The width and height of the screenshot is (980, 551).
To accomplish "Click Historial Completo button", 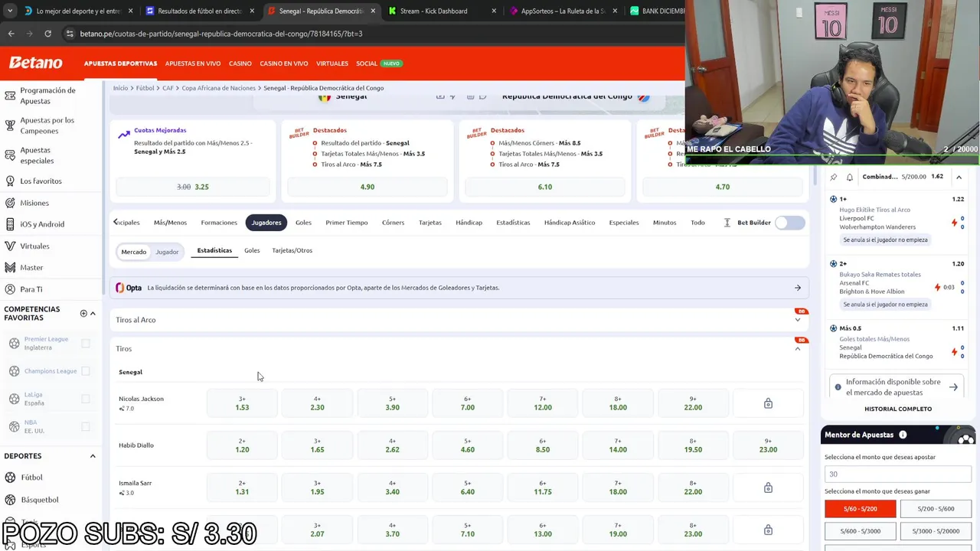I will 898,409.
